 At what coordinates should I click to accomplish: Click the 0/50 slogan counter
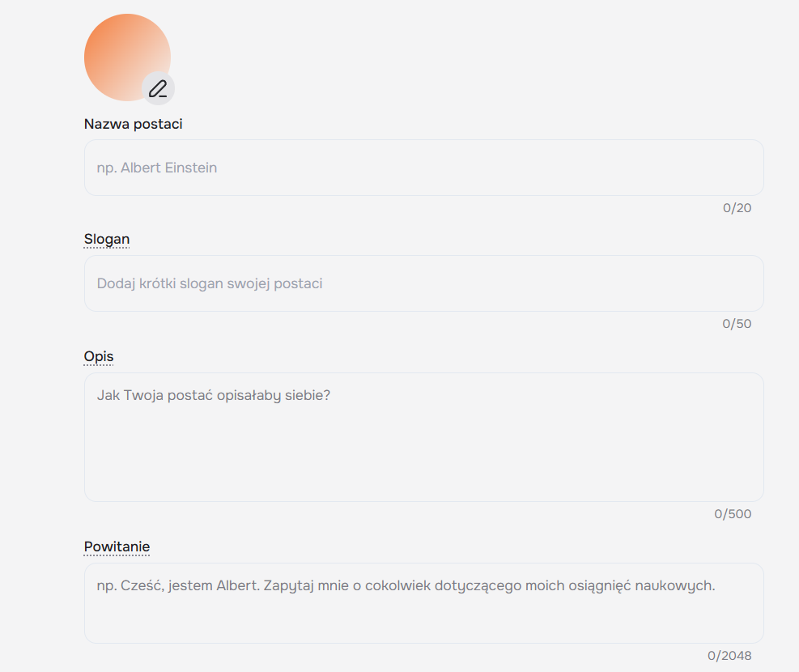tap(737, 324)
